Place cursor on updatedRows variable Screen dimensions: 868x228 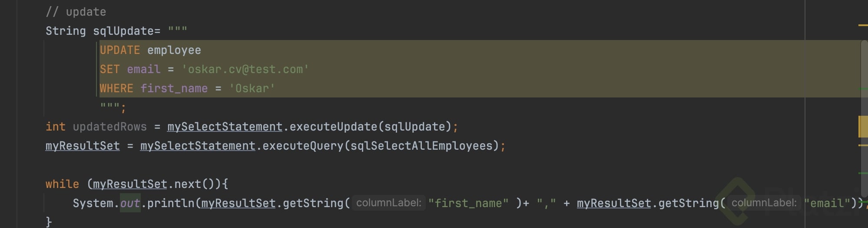(109, 127)
